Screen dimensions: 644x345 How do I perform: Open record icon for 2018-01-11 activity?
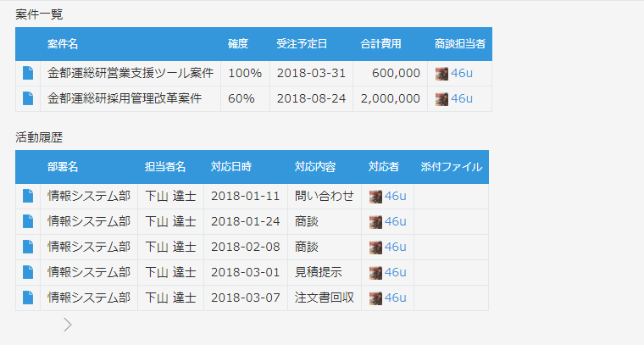(28, 196)
